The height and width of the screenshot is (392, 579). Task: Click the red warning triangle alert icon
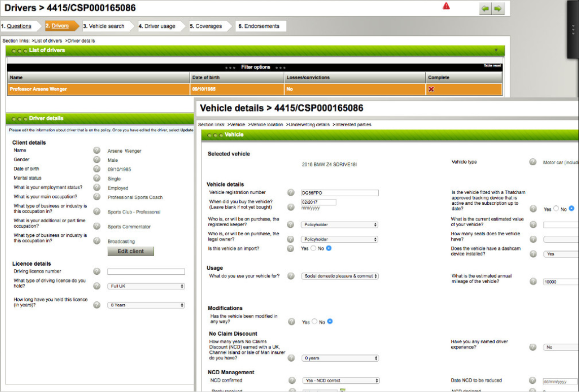446,6
